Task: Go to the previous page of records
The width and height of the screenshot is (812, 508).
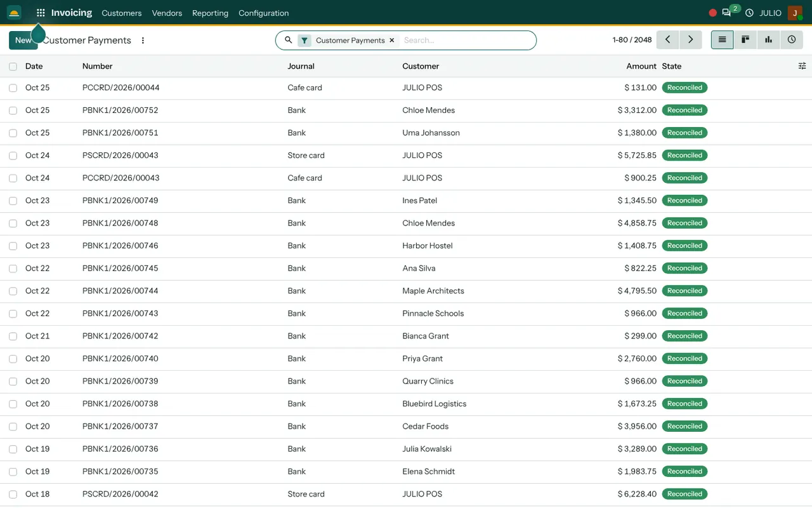Action: [x=667, y=39]
